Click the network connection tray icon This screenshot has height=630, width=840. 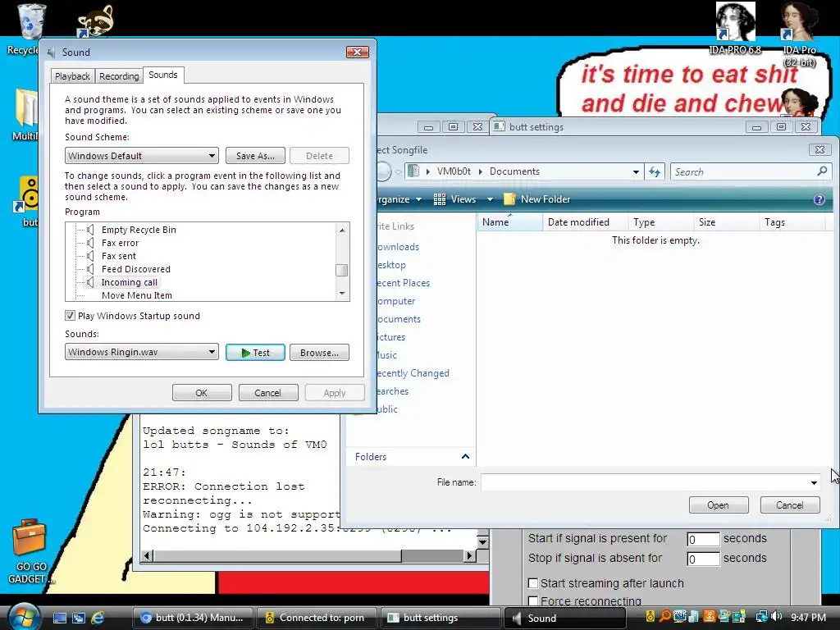pos(761,617)
